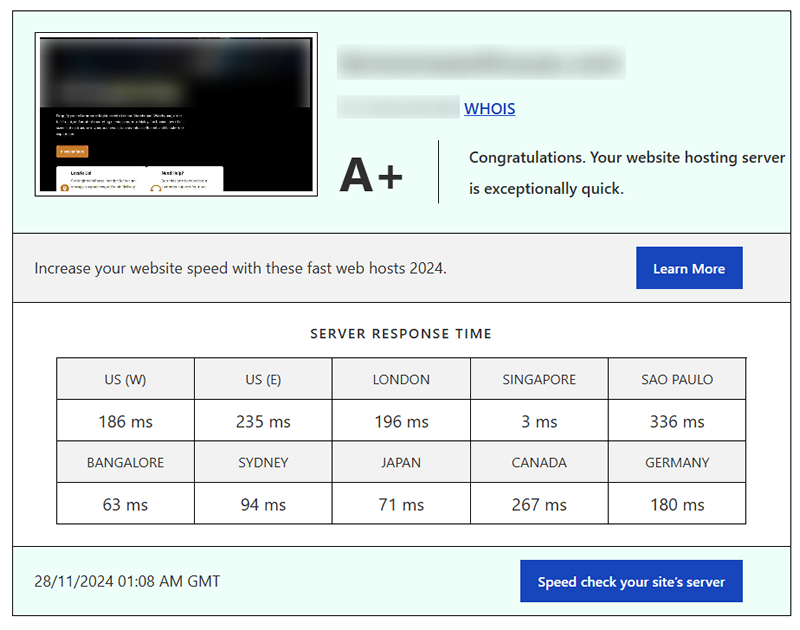Select the SINGAPORE response time of 3 ms

538,421
